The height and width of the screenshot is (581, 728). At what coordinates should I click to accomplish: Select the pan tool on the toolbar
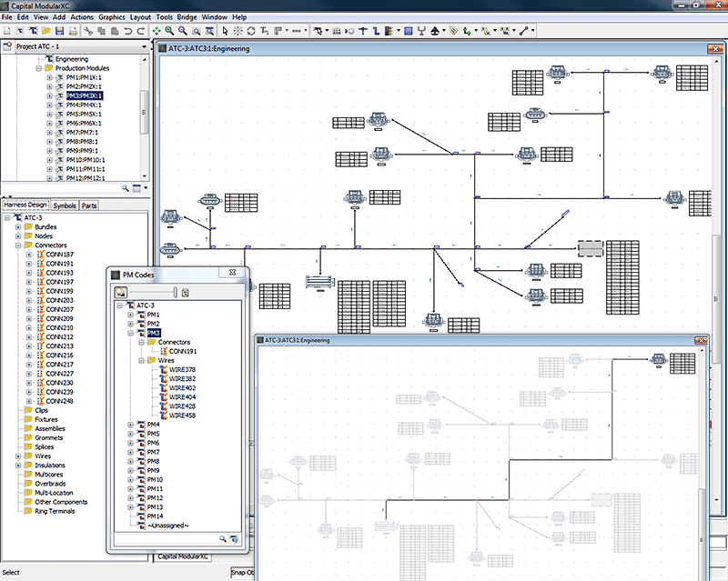click(x=156, y=29)
